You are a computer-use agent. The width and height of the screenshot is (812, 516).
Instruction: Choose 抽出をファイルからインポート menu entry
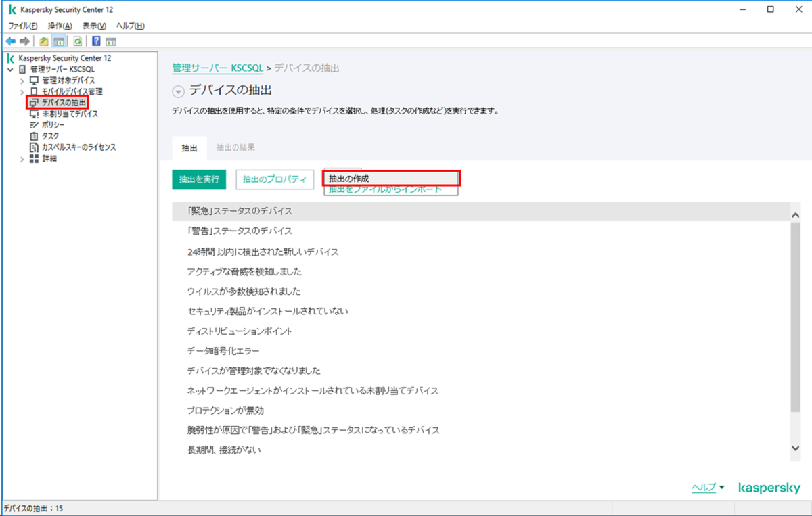click(385, 189)
